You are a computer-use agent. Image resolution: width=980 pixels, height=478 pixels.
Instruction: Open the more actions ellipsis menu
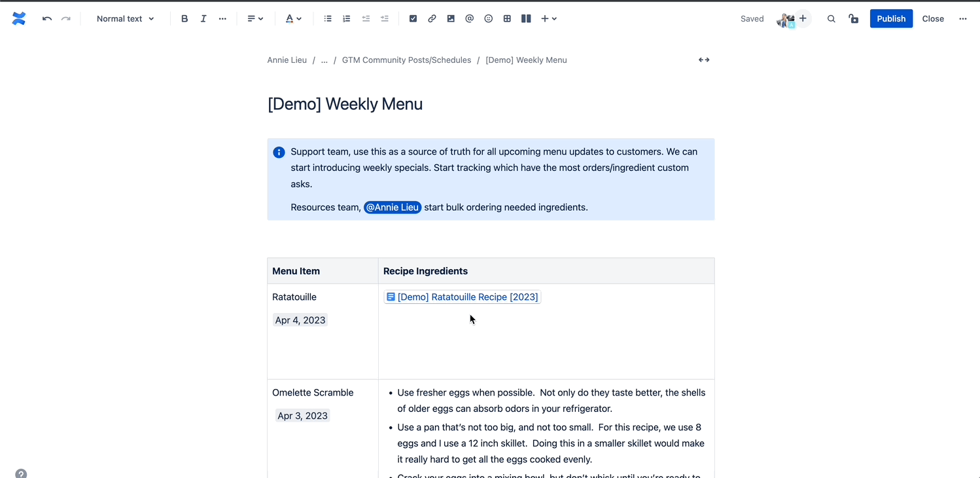pyautogui.click(x=963, y=19)
